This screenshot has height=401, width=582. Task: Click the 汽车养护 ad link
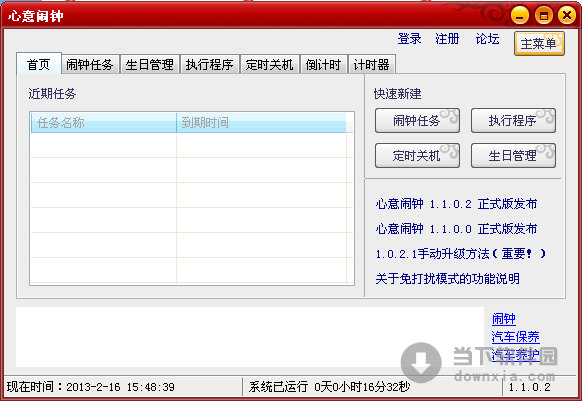pyautogui.click(x=516, y=354)
